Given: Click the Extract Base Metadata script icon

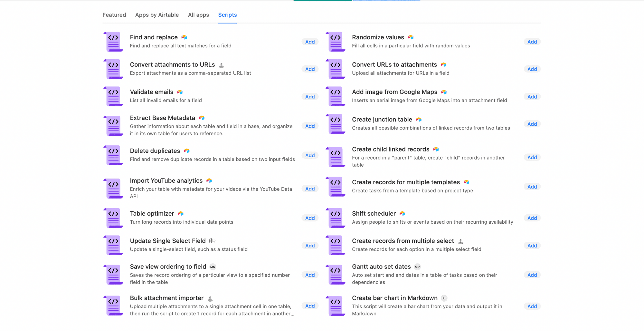Looking at the screenshot, I should [x=113, y=126].
